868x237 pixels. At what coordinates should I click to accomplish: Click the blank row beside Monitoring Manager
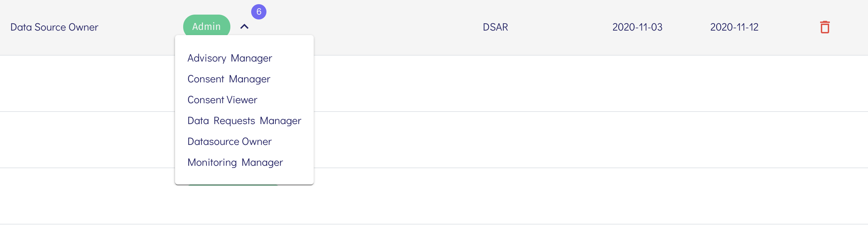486,140
